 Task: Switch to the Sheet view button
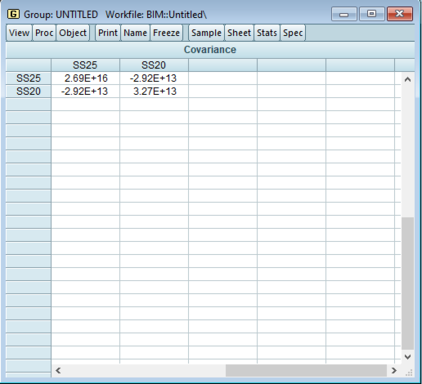pos(239,33)
